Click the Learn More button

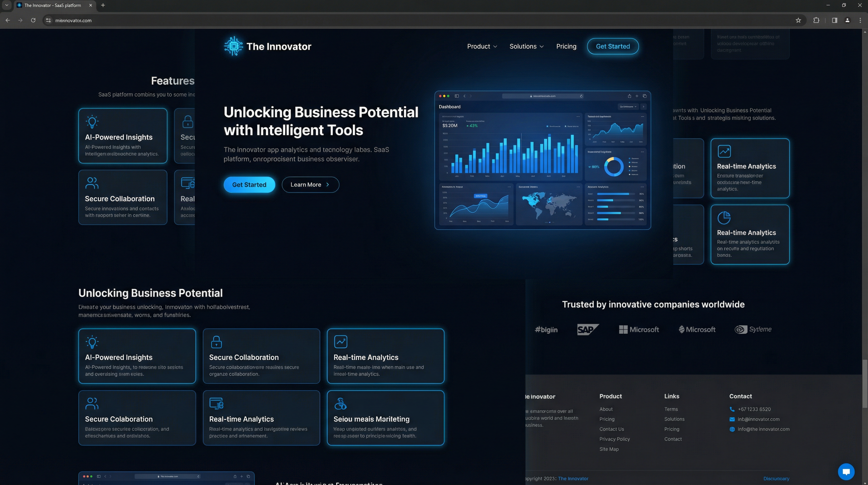coord(310,184)
